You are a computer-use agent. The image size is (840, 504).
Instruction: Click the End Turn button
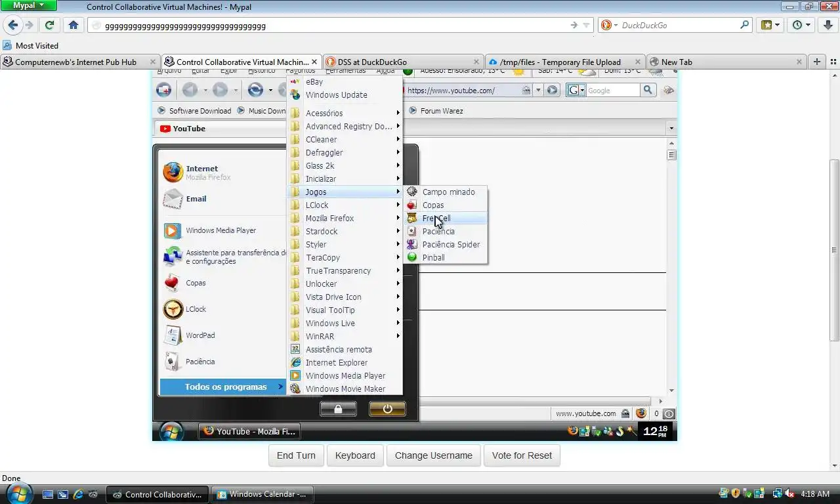(296, 455)
